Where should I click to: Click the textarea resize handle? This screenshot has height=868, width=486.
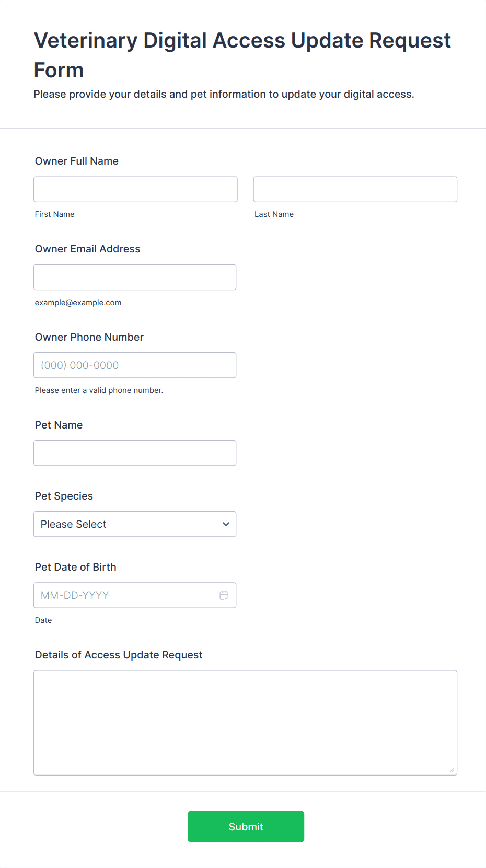click(x=452, y=770)
